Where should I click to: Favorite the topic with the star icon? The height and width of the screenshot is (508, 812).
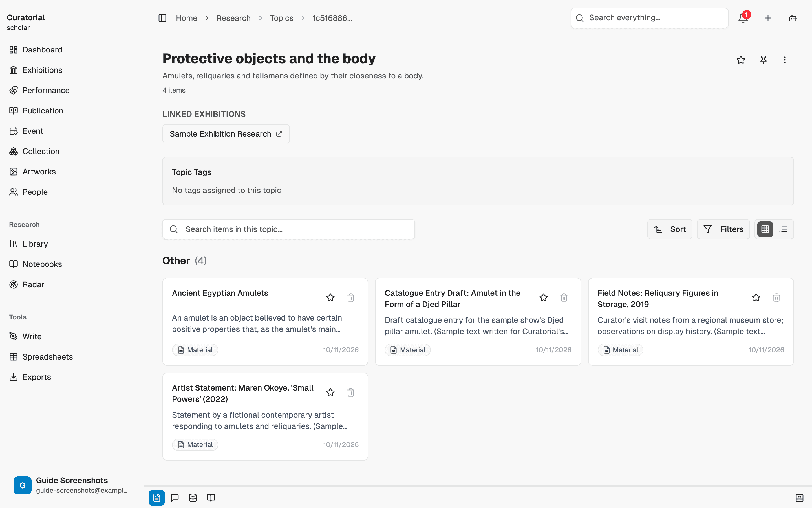[x=741, y=60]
